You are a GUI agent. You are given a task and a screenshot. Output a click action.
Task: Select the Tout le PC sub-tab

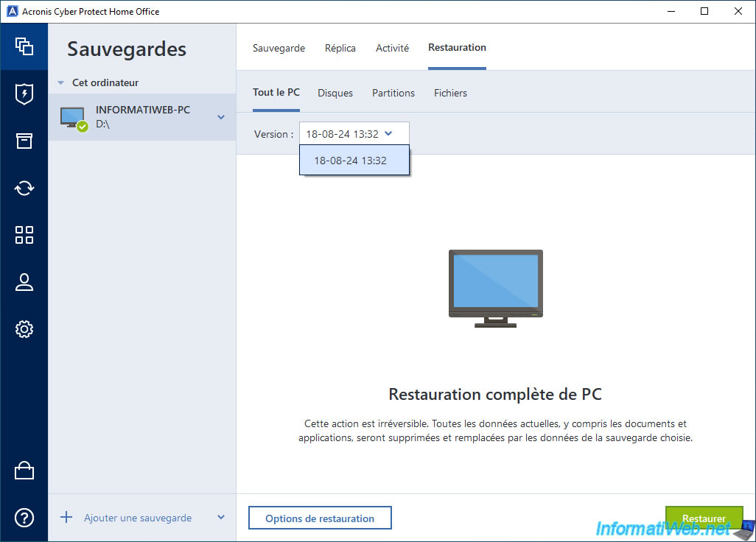(x=276, y=93)
